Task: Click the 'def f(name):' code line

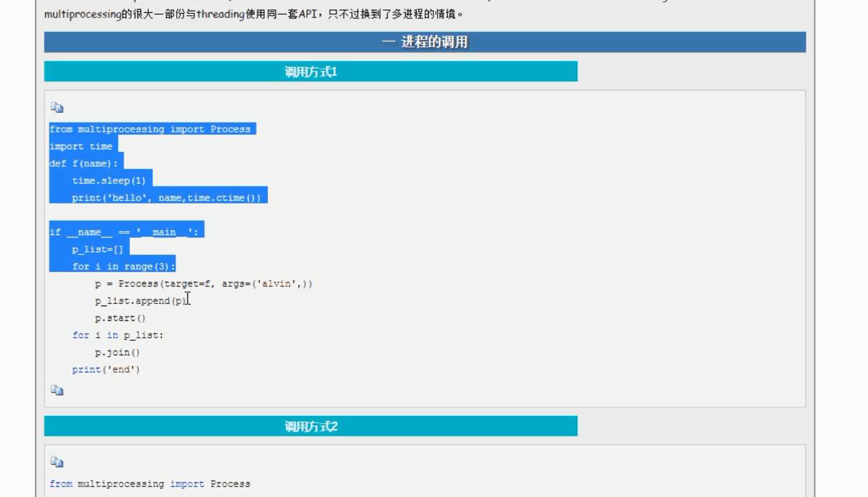Action: pos(84,163)
